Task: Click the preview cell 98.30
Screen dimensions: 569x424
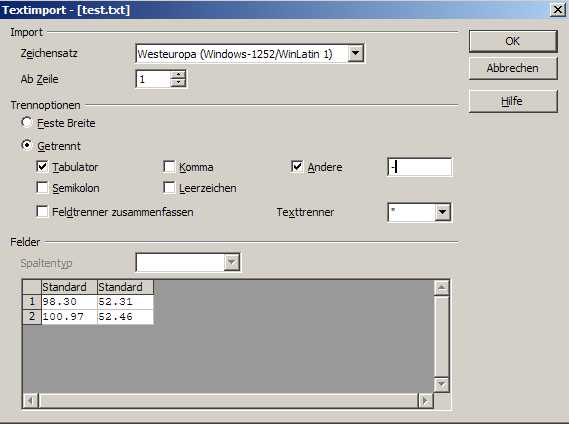Action: pos(69,302)
